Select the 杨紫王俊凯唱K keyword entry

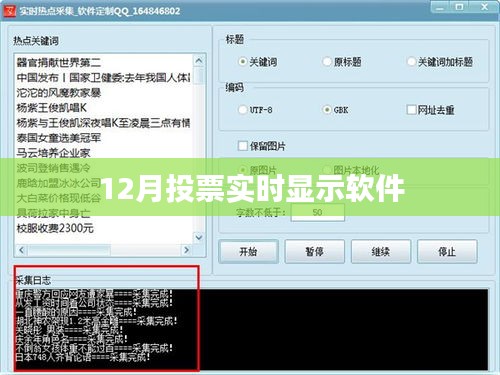point(52,108)
